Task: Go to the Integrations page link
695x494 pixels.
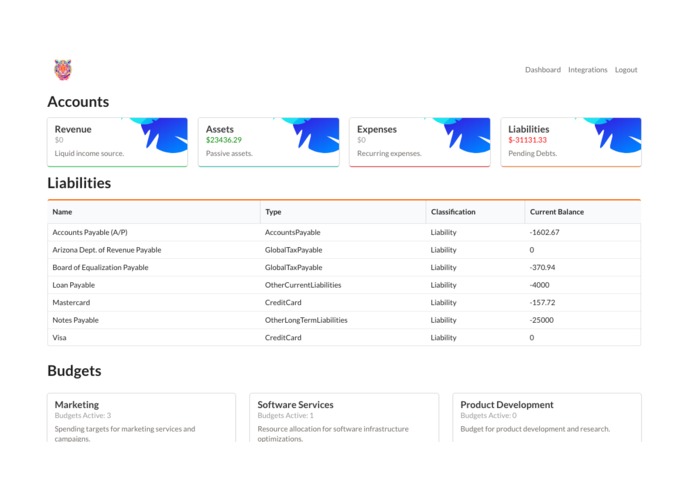Action: point(587,70)
